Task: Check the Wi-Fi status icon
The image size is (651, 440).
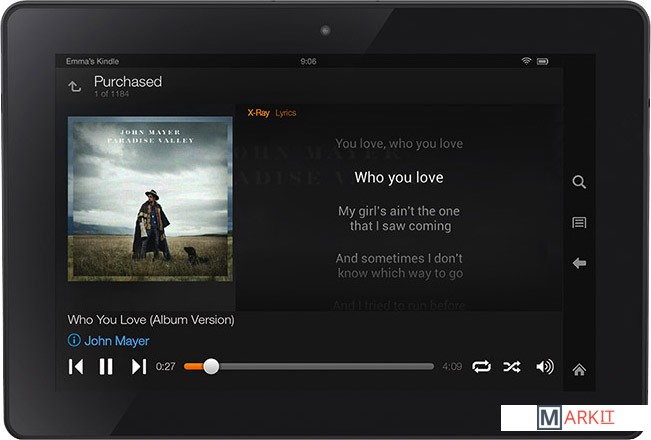Action: [x=526, y=61]
